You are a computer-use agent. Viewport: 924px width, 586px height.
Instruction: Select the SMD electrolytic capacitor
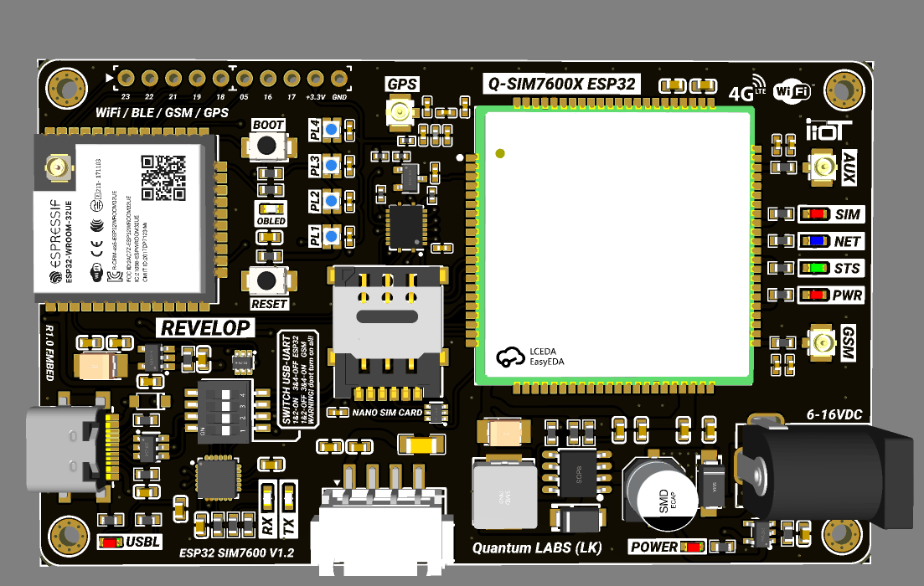tap(659, 494)
